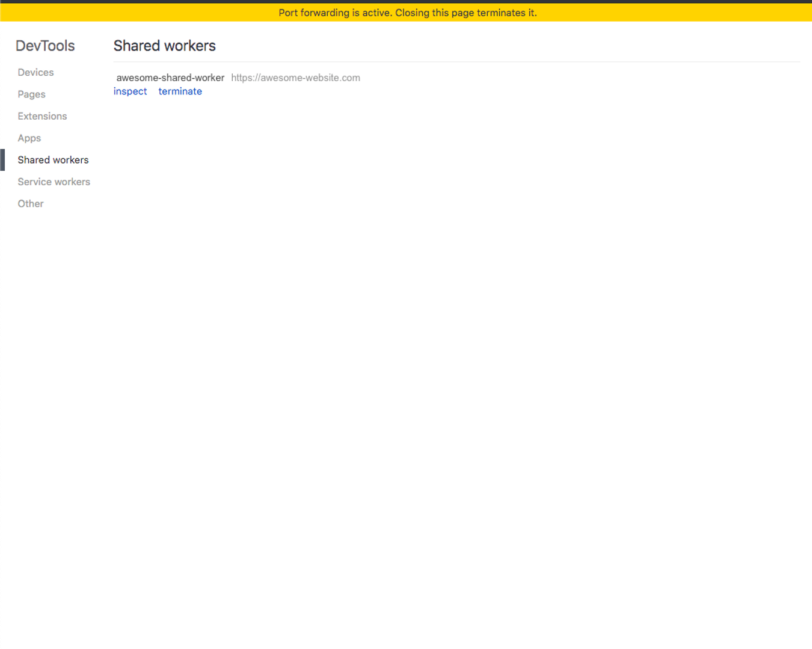This screenshot has height=649, width=812.
Task: Switch to the Pages section
Action: (31, 94)
